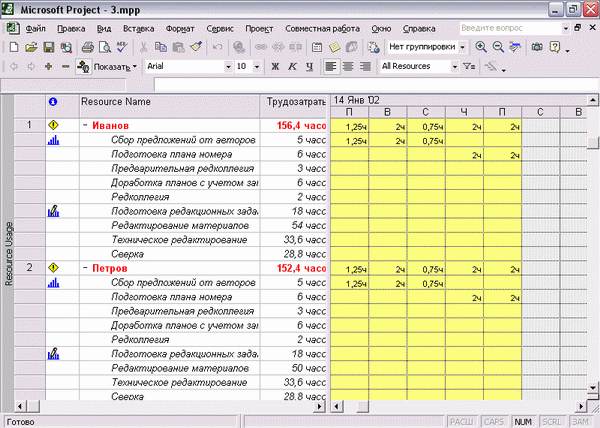
Task: Open the Нет группировки dropdown
Action: pyautogui.click(x=463, y=47)
